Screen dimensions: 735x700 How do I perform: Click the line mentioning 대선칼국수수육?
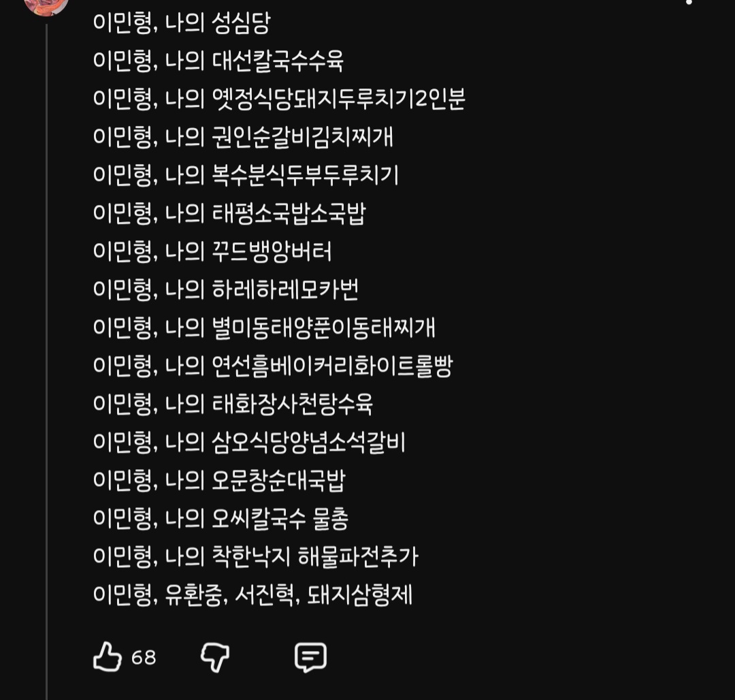(x=218, y=61)
